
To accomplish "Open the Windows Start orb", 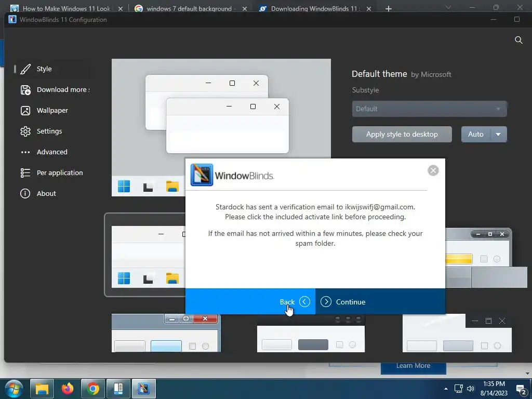I will point(14,389).
